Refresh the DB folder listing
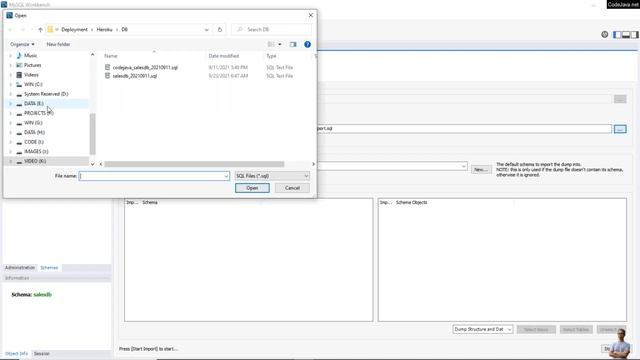The width and height of the screenshot is (640, 360). pos(220,30)
